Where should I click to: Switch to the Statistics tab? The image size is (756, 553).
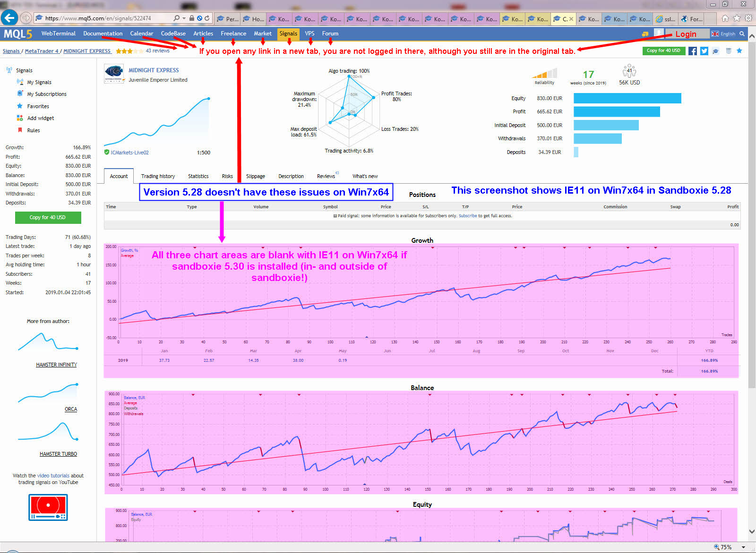pos(198,176)
